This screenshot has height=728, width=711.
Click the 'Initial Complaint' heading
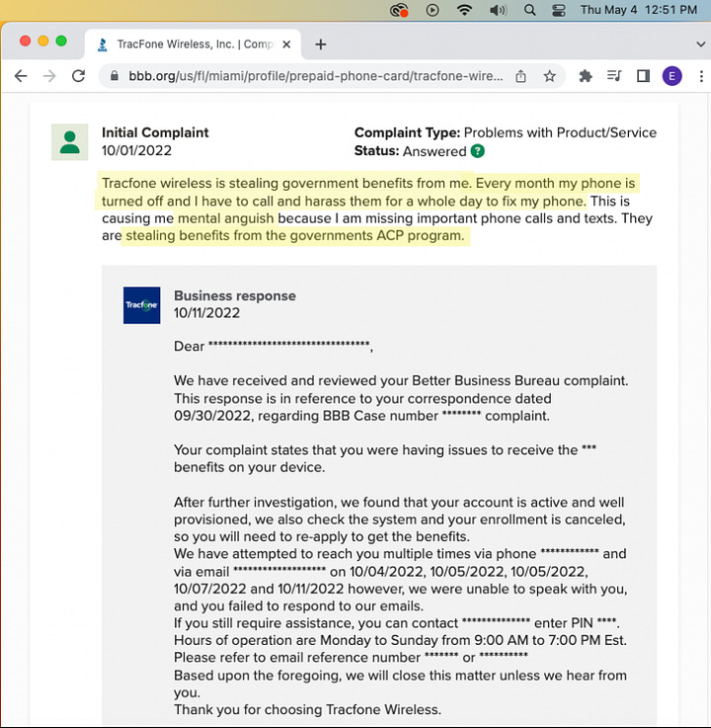click(x=155, y=132)
